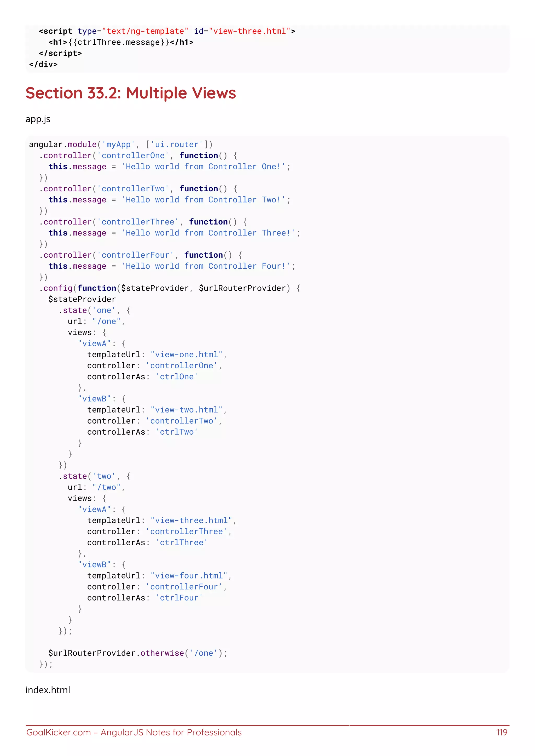Click the index.html file label
This screenshot has height=756, width=535.
click(48, 690)
